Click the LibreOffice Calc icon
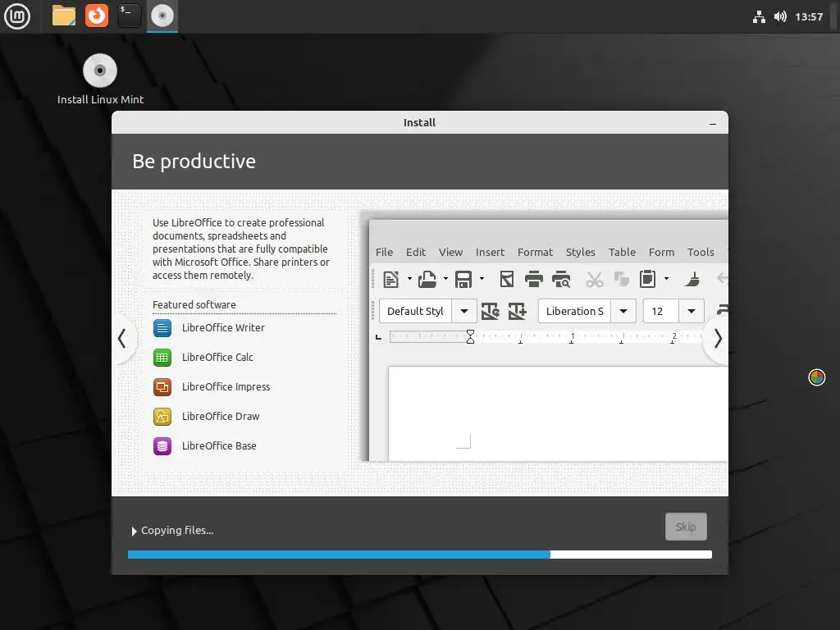Screen dimensions: 840x630 [162, 358]
